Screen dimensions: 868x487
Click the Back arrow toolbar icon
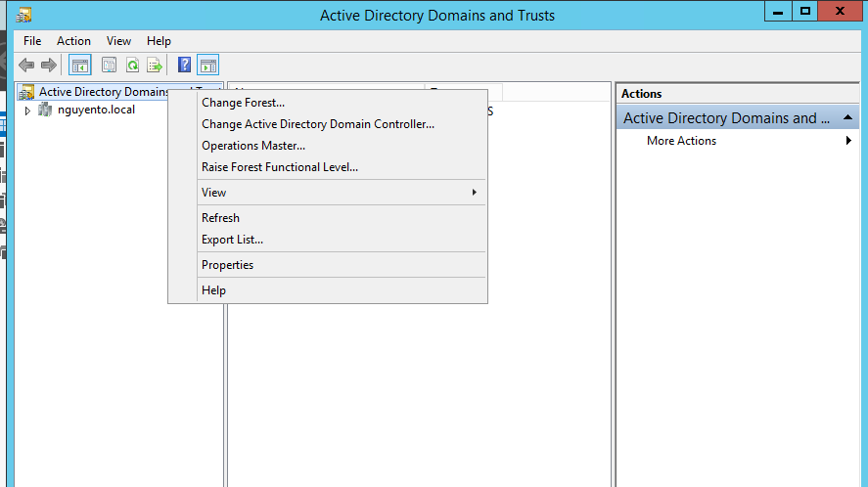[x=26, y=66]
